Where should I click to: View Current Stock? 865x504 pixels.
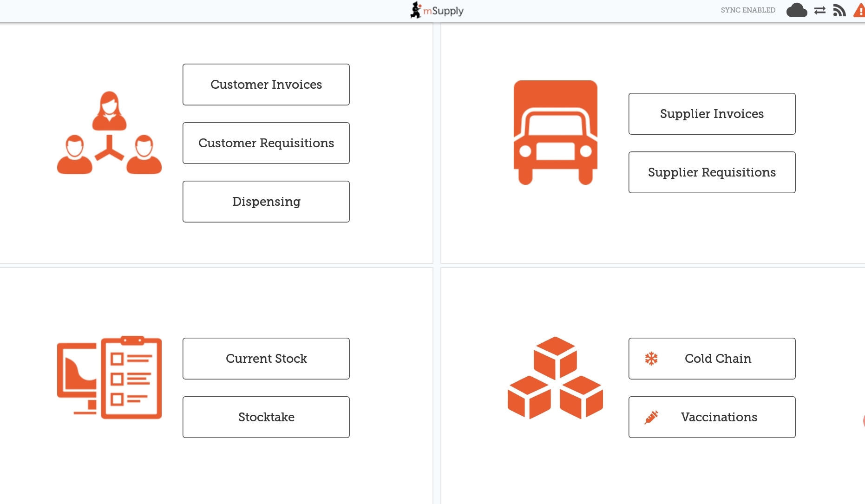click(x=266, y=359)
